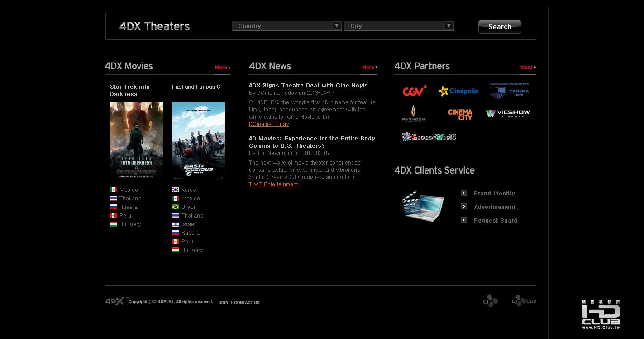This screenshot has width=644, height=339.
Task: Click the clapperboard laptop image
Action: [x=423, y=207]
